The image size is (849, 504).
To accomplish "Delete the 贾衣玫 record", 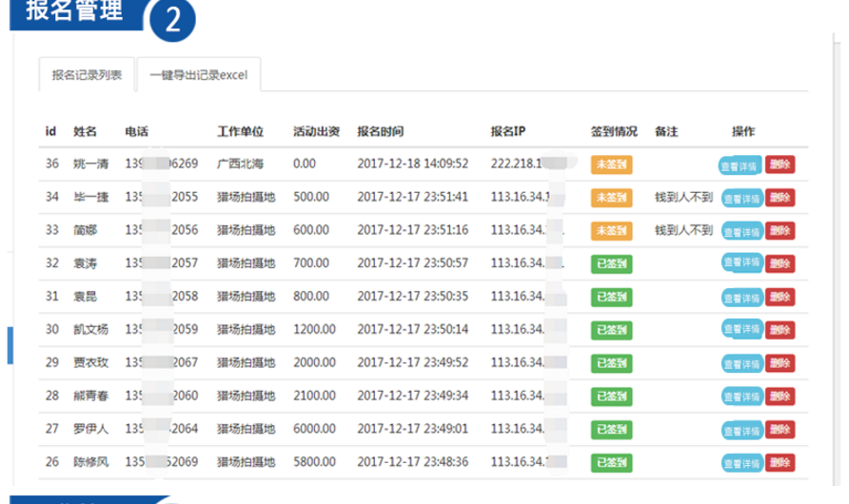I will pyautogui.click(x=780, y=363).
